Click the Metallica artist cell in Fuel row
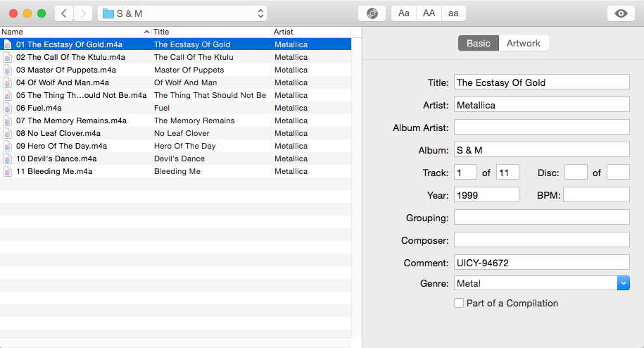The width and height of the screenshot is (644, 348). [291, 108]
